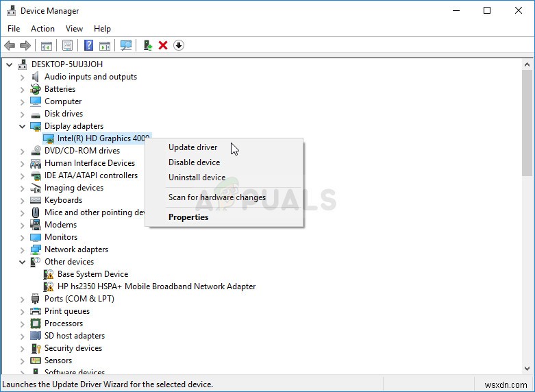Select IDE ATA/ATAPI controllers row
The image size is (535, 392).
[x=91, y=175]
